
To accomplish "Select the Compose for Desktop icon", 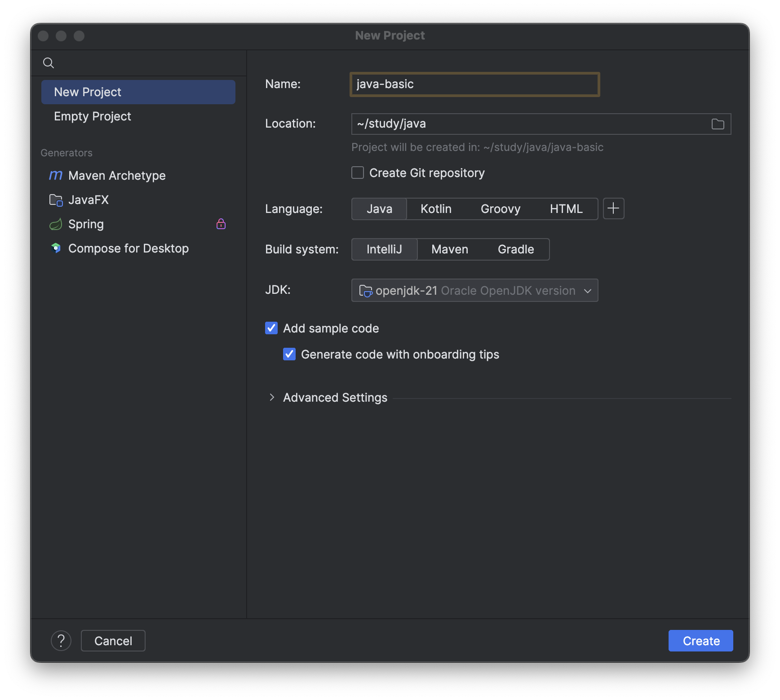I will 56,248.
